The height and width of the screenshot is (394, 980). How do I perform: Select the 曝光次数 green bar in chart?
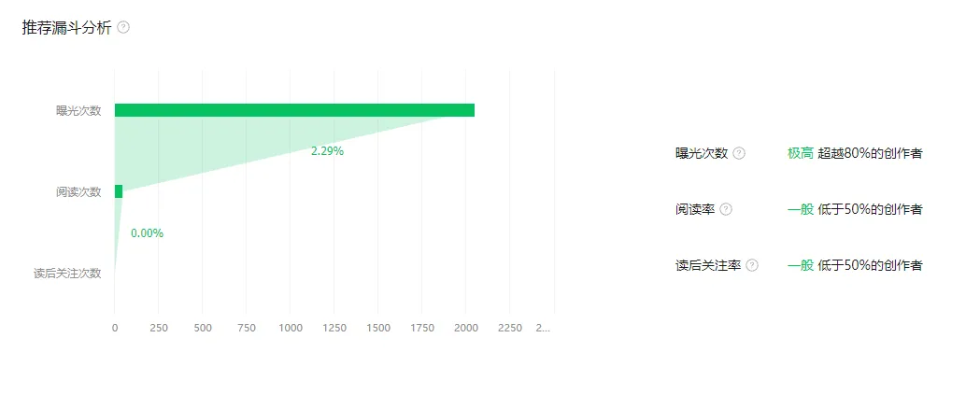(x=294, y=110)
